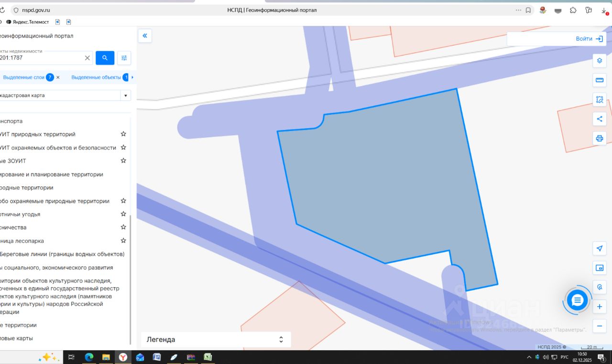The image size is (612, 364).
Task: Open the Windows notification center
Action: 601,357
